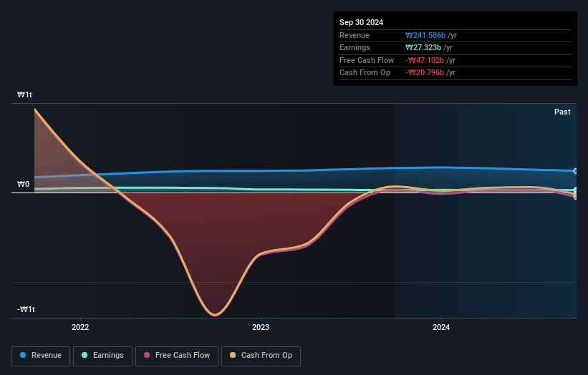Click the -₩1t y-axis label
Image resolution: width=588 pixels, height=375 pixels.
26,309
